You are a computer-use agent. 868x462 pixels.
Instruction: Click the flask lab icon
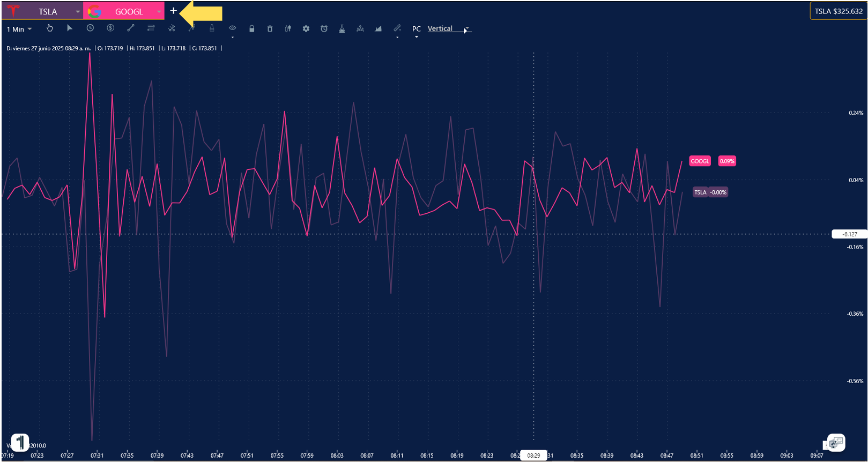pyautogui.click(x=342, y=29)
